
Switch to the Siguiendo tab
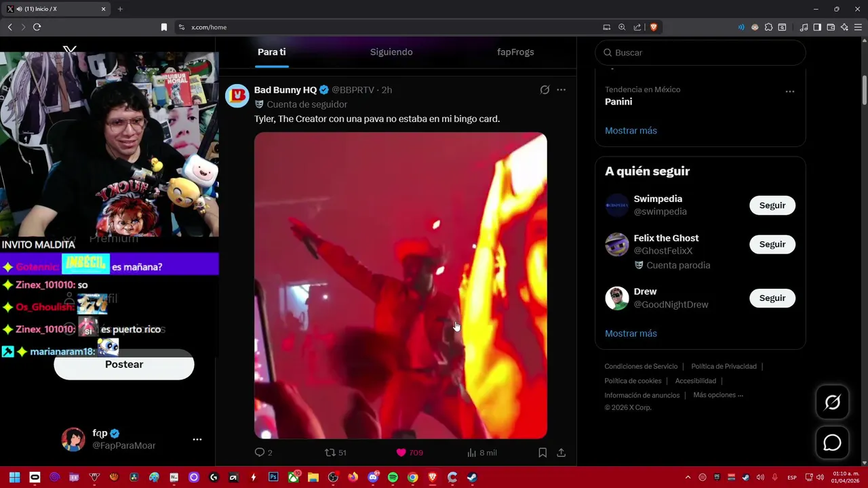point(391,52)
